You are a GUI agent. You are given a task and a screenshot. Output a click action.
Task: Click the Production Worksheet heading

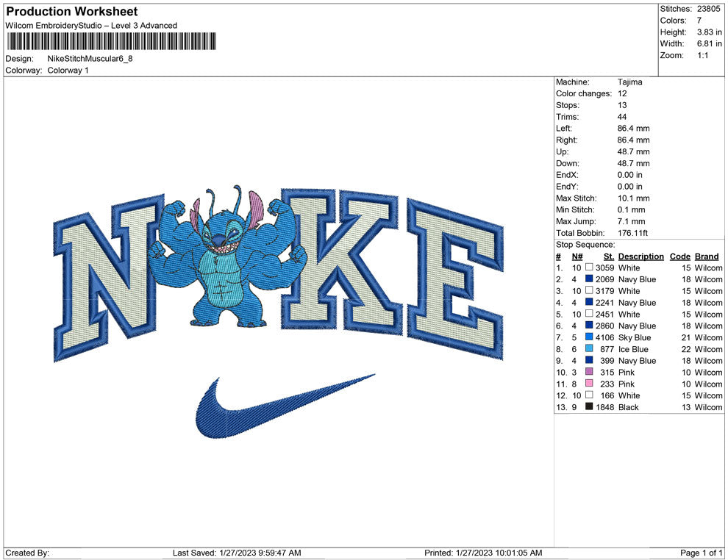click(72, 12)
